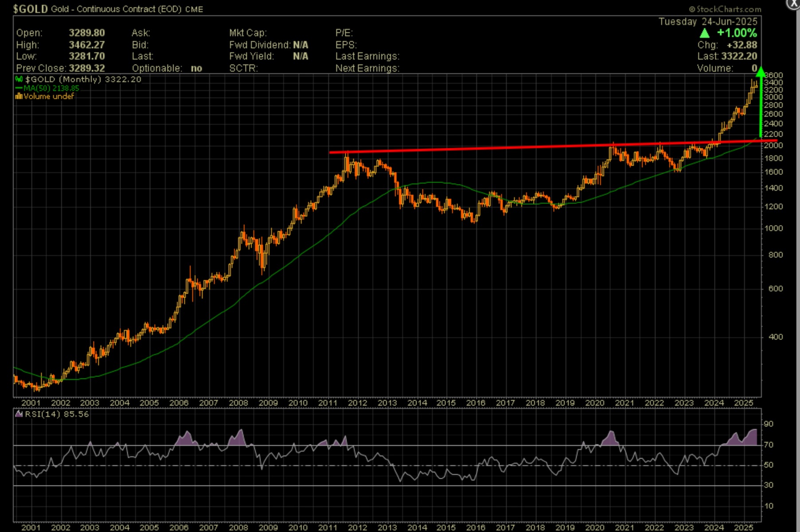This screenshot has width=800, height=532.
Task: Click the +1.00% percent change
Action: click(x=737, y=33)
